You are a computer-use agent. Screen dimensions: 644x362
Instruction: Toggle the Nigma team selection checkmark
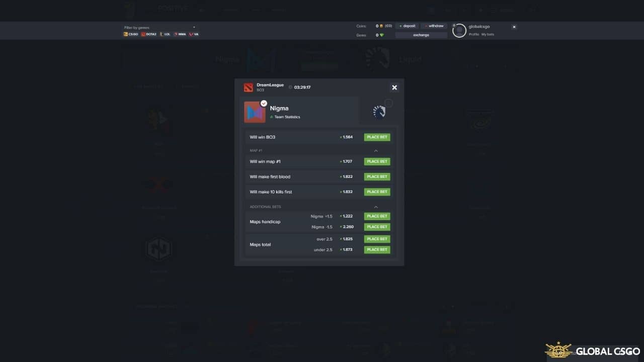tap(264, 103)
